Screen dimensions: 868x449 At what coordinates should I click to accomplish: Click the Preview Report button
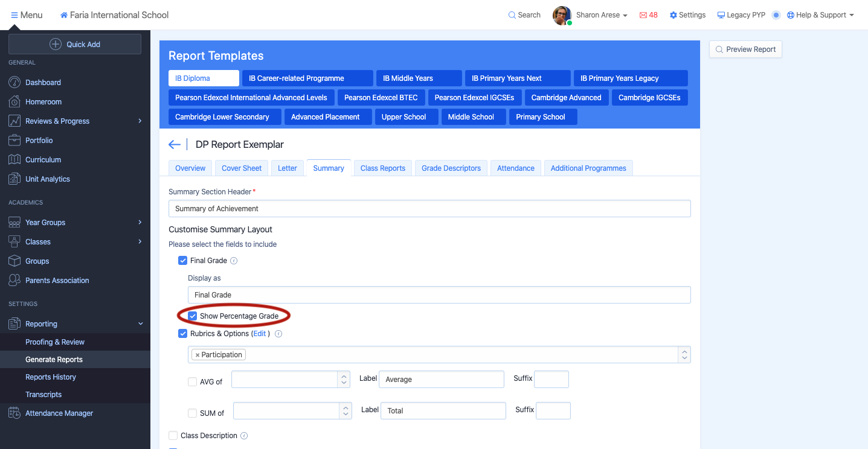click(745, 49)
